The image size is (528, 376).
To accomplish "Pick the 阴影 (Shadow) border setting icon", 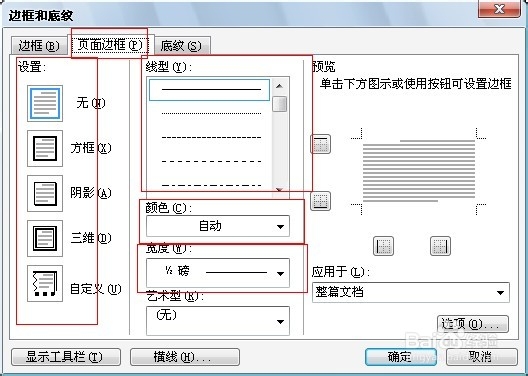I will 45,194.
